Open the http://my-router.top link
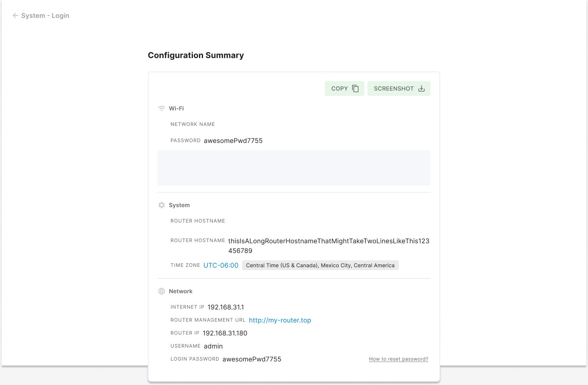Image resolution: width=588 pixels, height=385 pixels. pos(280,320)
